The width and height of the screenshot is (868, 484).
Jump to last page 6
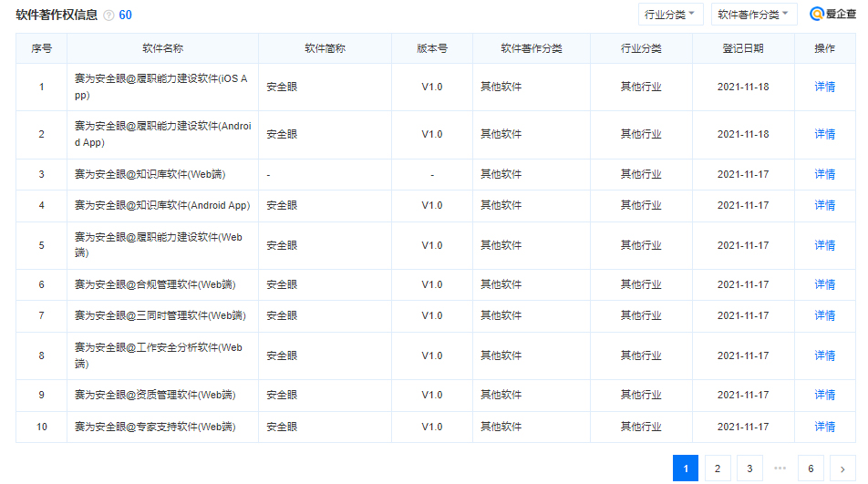click(x=811, y=469)
